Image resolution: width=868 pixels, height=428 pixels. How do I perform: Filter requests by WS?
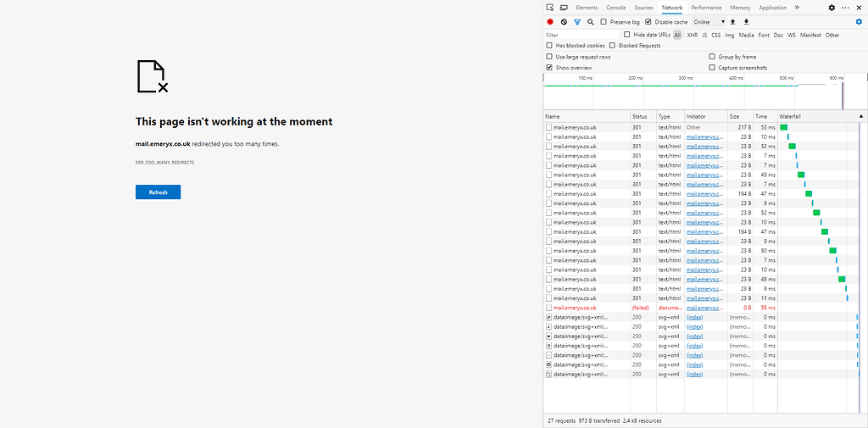(x=792, y=35)
